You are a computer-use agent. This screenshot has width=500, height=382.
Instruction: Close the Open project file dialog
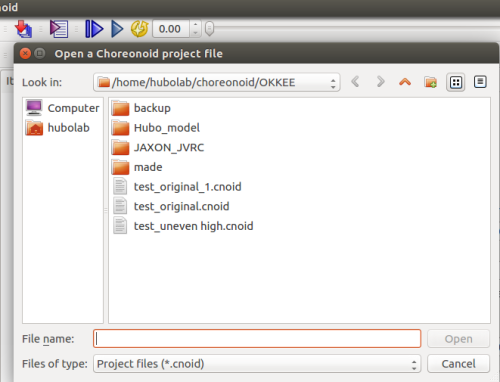(25, 53)
